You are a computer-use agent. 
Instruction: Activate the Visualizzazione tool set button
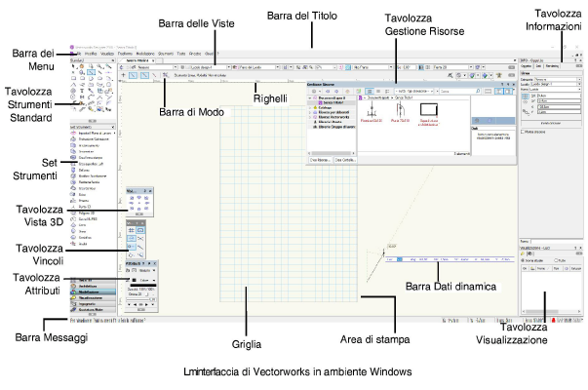tap(93, 297)
